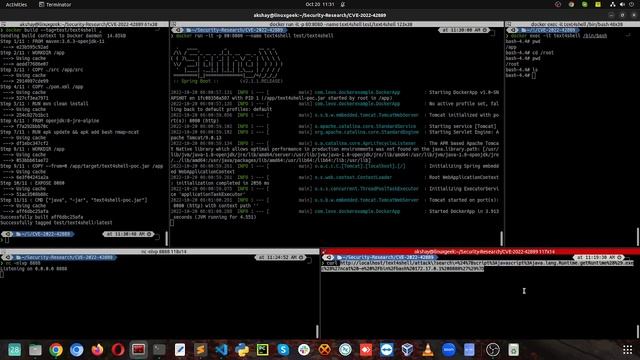Focus the docker run pane title bar
640x360 pixels.
pyautogui.click(x=337, y=24)
